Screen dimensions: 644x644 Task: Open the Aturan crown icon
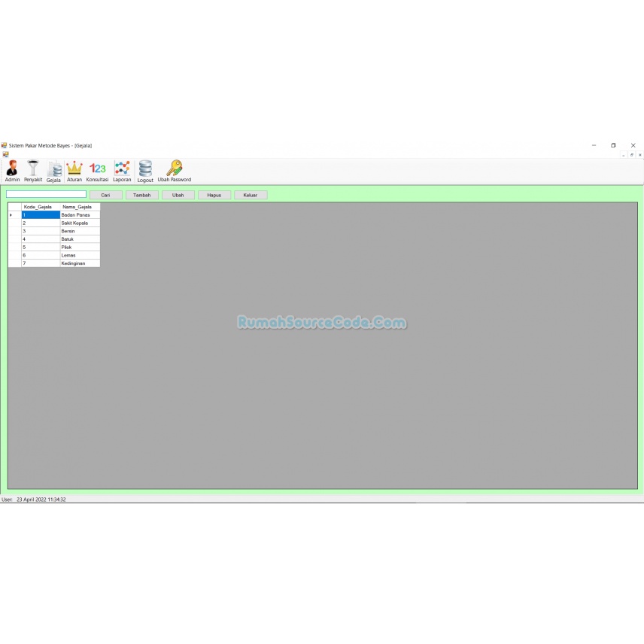pyautogui.click(x=74, y=171)
